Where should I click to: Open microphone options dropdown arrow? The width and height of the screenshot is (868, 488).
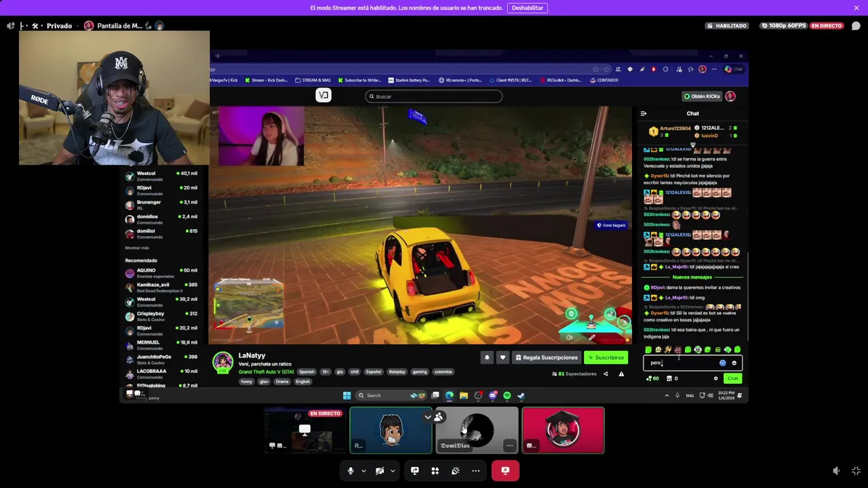coord(363,470)
